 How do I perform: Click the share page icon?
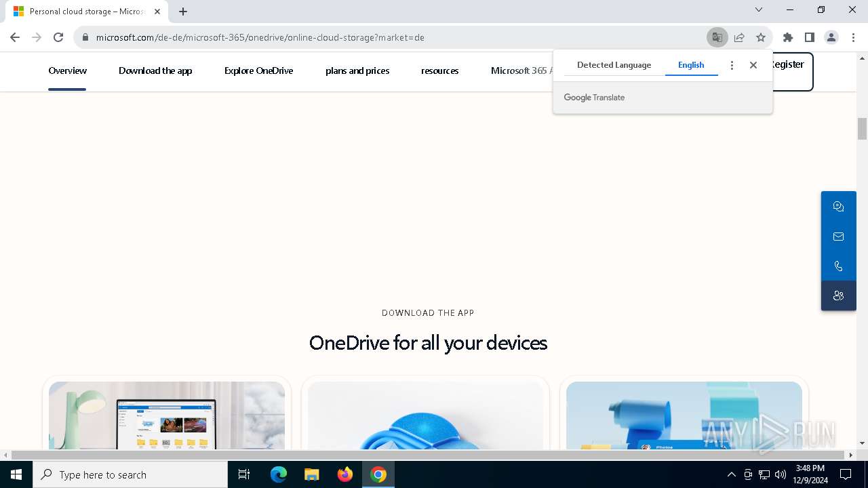pyautogui.click(x=739, y=37)
